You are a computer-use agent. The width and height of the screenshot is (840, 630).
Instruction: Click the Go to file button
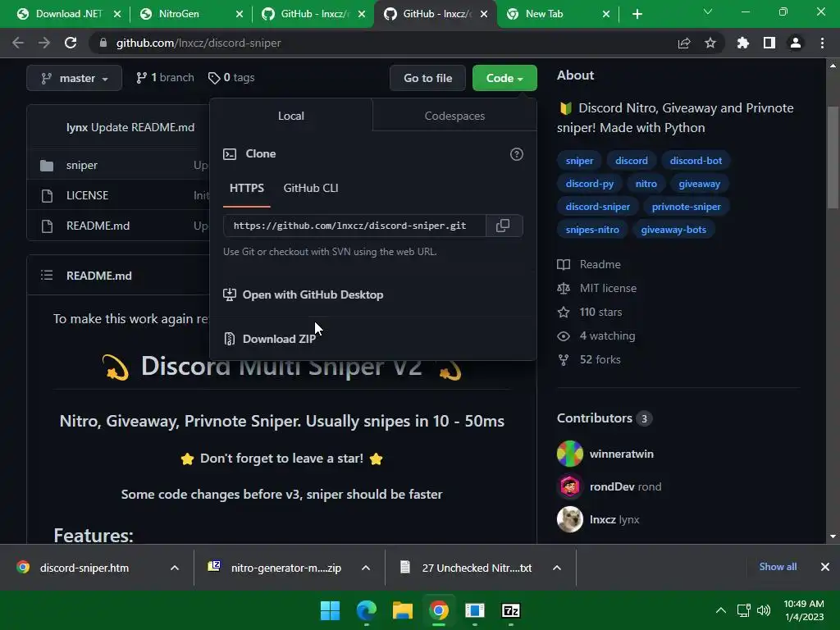tap(427, 78)
